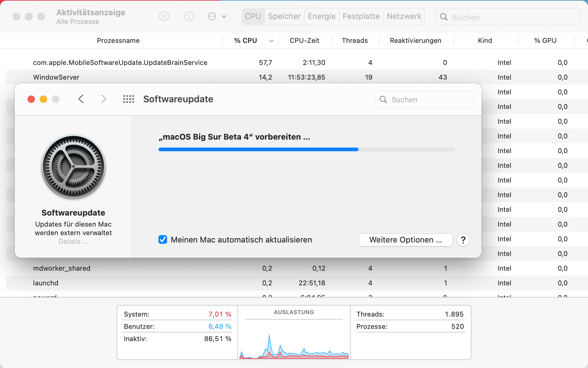Minimize the Softwareupdate window
Image resolution: width=588 pixels, height=368 pixels.
[43, 99]
